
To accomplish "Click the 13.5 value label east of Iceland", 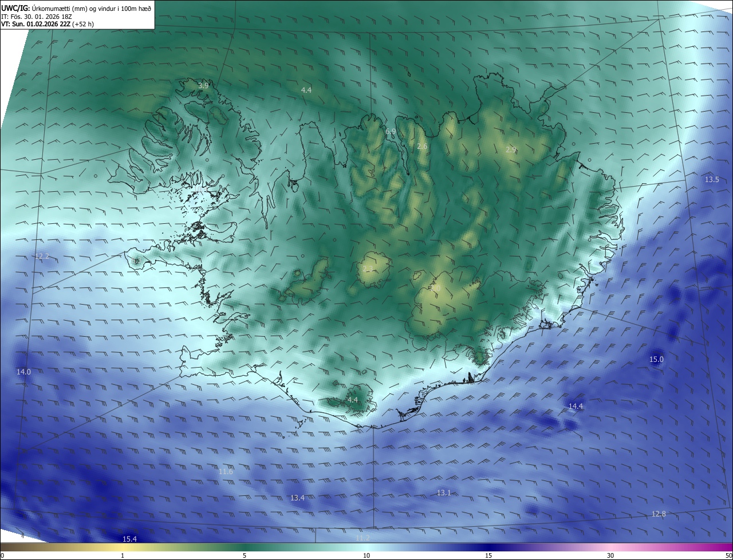I will coord(712,179).
